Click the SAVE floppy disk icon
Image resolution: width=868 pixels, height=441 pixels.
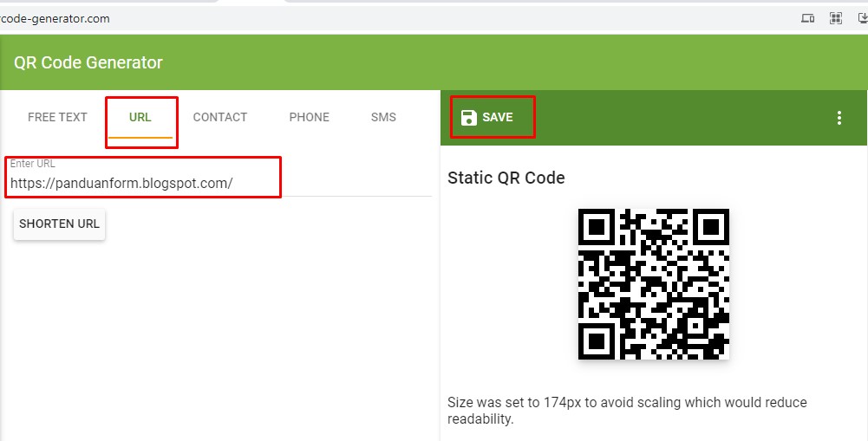[469, 117]
